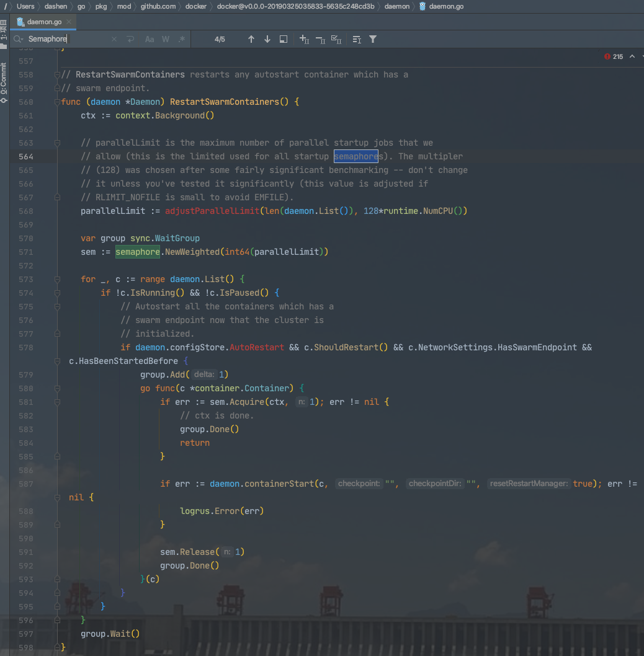
Task: Select all occurrences icon in find bar
Action: (336, 39)
